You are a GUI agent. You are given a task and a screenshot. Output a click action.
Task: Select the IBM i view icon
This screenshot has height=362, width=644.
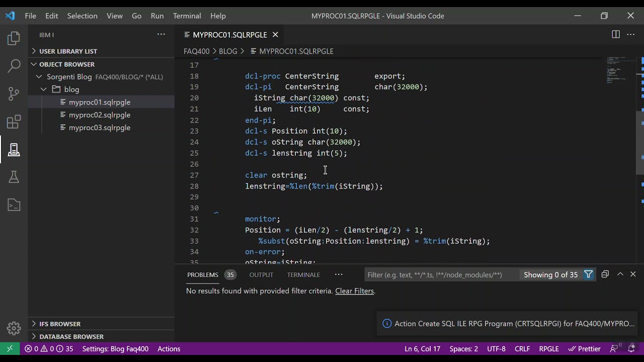(x=14, y=149)
